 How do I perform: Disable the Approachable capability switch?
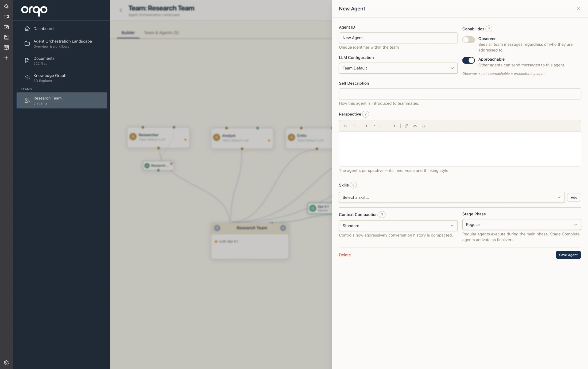click(x=468, y=60)
